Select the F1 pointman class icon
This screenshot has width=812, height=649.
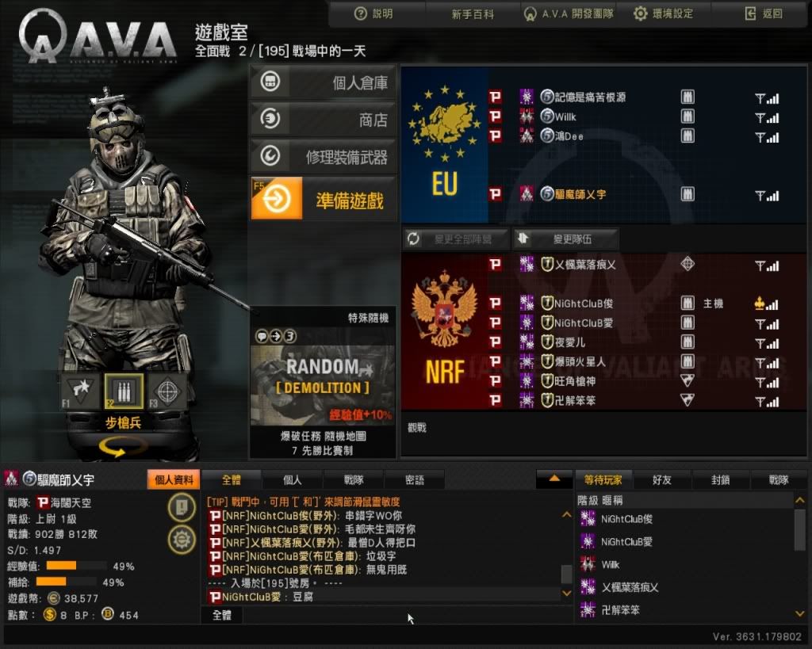point(80,391)
